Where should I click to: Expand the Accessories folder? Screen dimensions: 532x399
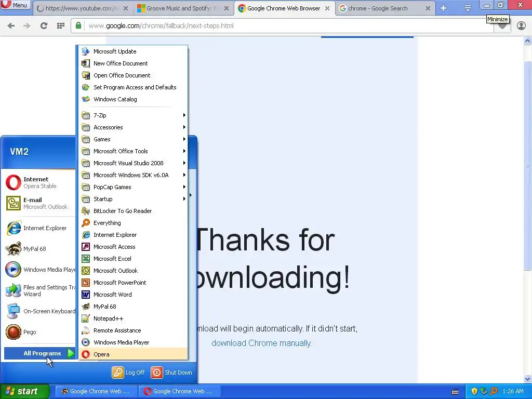(x=133, y=127)
